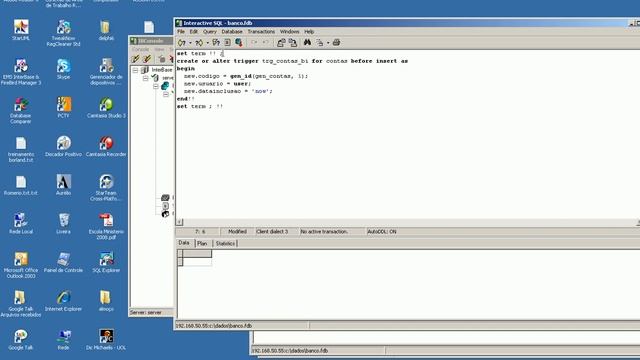Click the Internet Explorer desktop icon
This screenshot has height=360, width=640.
[x=63, y=301]
